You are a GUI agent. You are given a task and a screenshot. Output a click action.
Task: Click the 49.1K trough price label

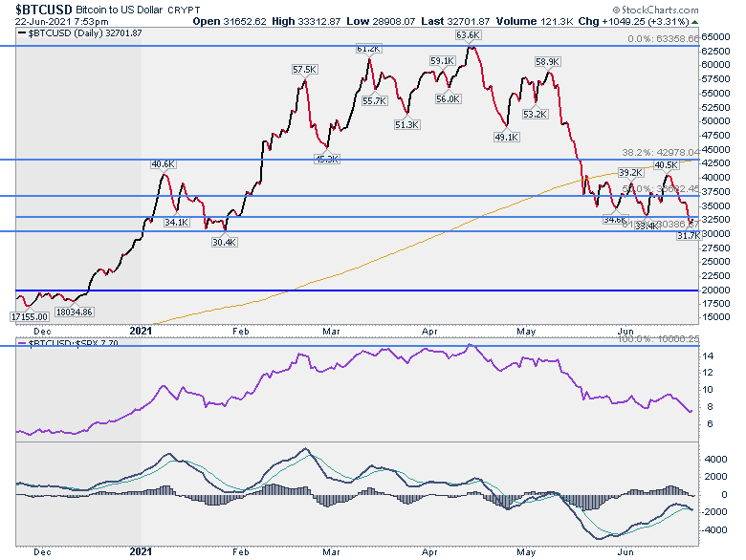click(507, 137)
